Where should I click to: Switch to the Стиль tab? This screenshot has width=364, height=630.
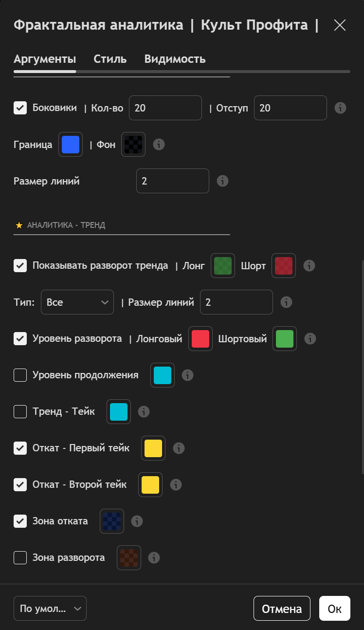click(x=110, y=59)
